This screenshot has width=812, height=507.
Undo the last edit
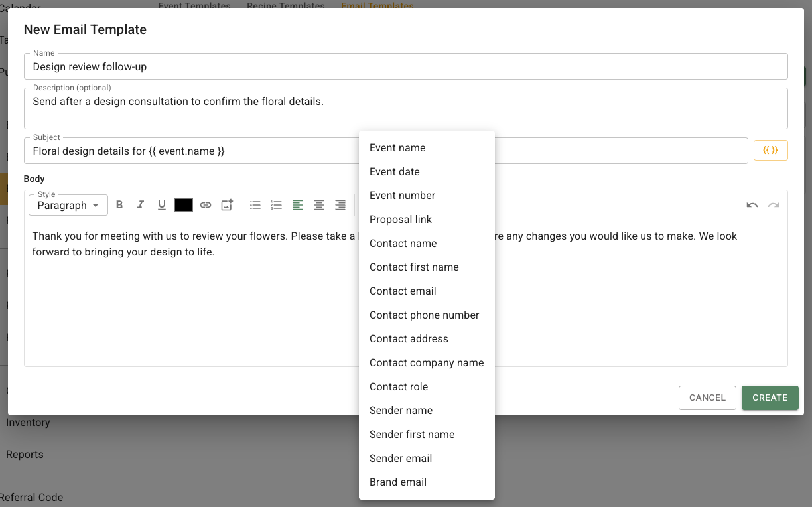click(752, 205)
